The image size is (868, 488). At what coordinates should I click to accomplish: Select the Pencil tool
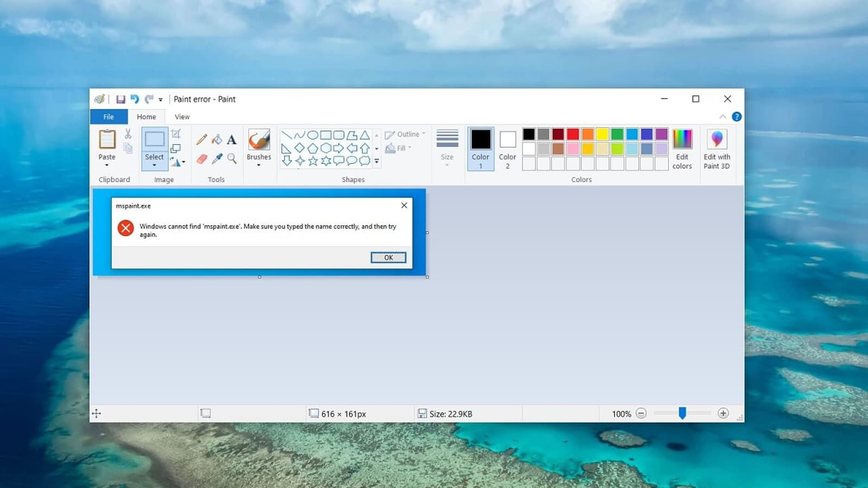[201, 139]
